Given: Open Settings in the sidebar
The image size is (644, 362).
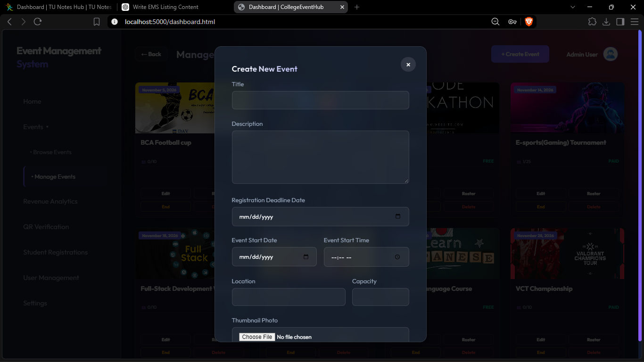Looking at the screenshot, I should (35, 303).
